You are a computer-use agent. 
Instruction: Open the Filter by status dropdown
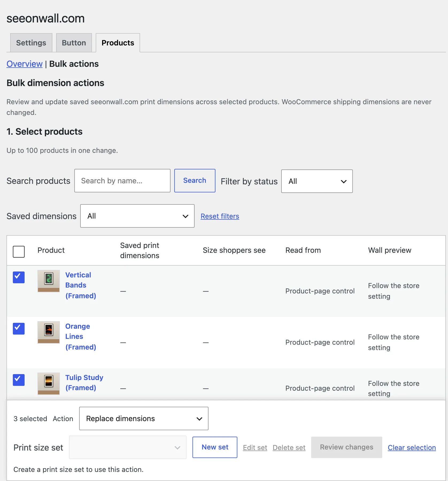(x=317, y=181)
